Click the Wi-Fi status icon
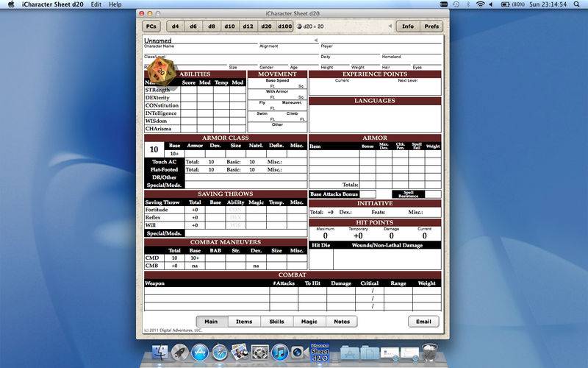 click(480, 4)
